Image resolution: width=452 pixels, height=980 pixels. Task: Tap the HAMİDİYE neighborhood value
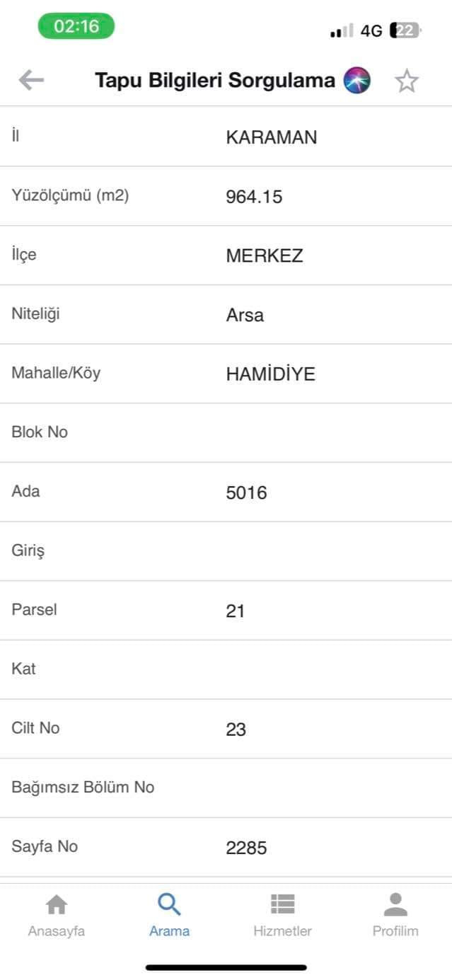click(x=271, y=374)
